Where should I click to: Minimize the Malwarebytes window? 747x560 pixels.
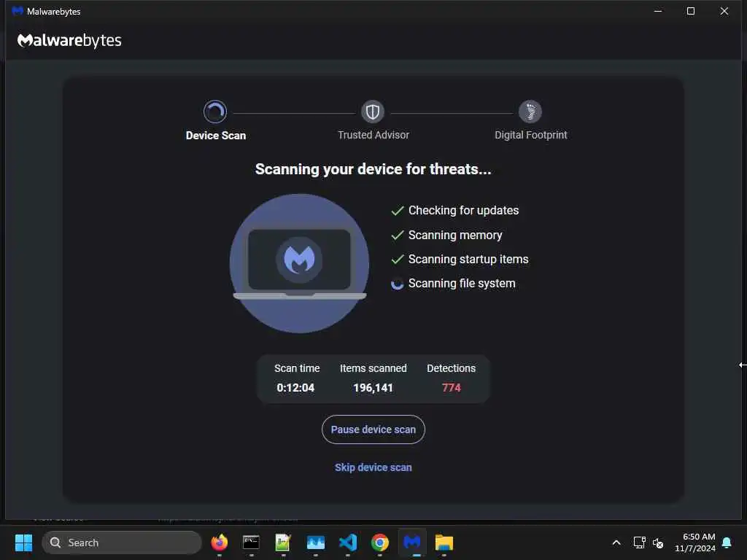pyautogui.click(x=658, y=11)
